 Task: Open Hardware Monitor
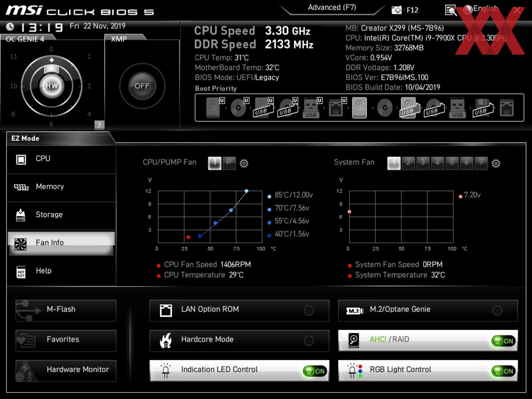(66, 371)
